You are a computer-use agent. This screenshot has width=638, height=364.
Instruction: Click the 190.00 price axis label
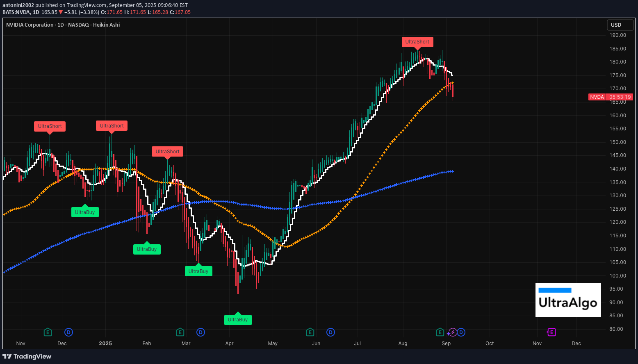tap(618, 35)
